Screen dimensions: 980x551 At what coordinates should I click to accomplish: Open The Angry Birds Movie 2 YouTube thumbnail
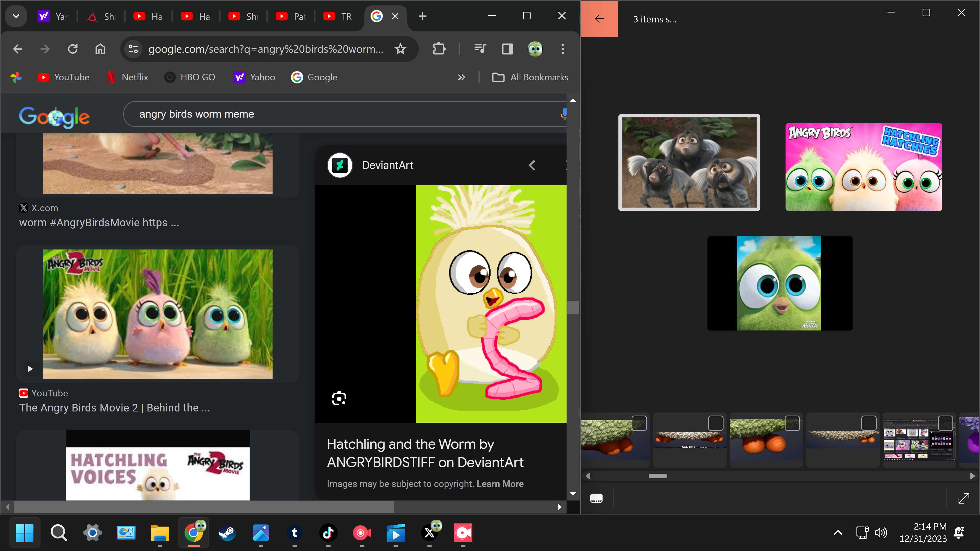coord(157,314)
